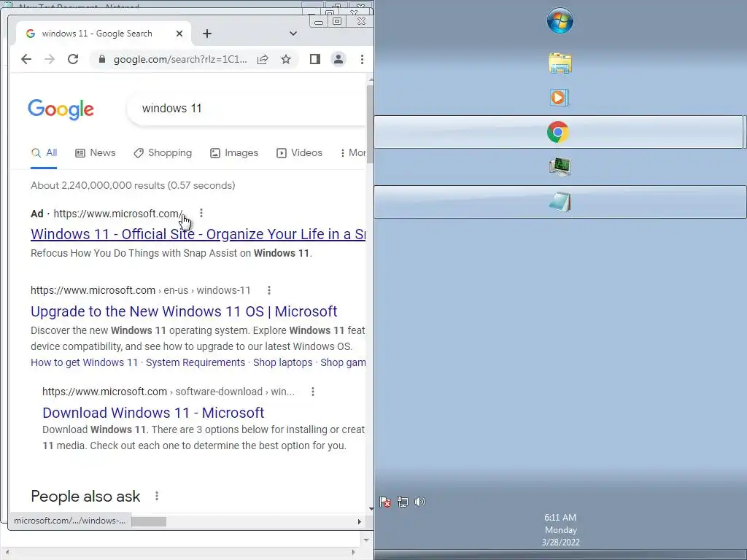Open options for en-us windows-11 result

point(269,290)
